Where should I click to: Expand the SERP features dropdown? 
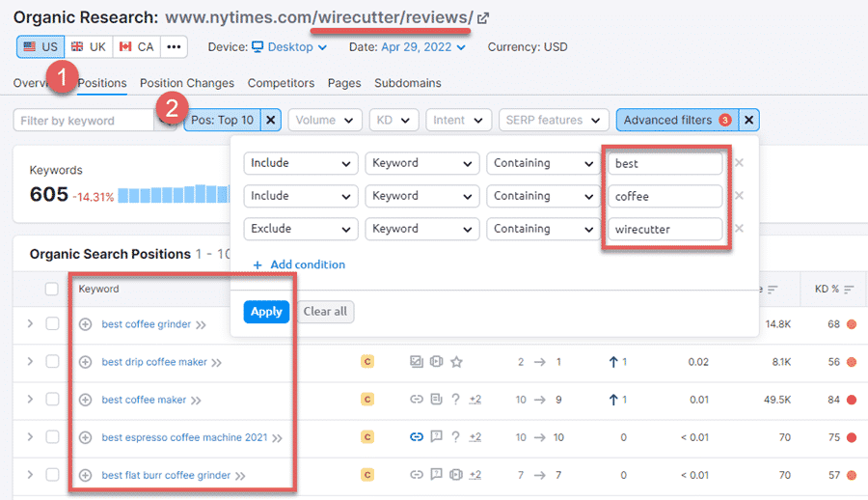point(554,120)
